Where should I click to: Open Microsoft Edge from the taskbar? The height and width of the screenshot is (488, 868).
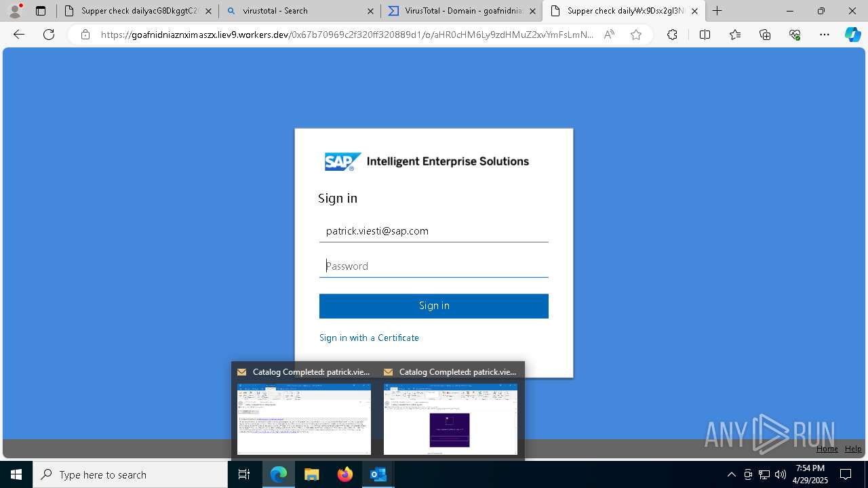coord(279,474)
